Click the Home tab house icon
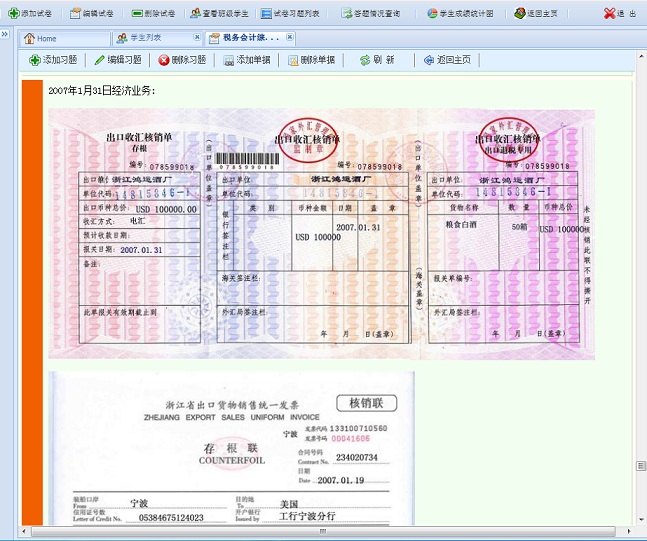Viewport: 647px width, 541px height. (x=29, y=38)
